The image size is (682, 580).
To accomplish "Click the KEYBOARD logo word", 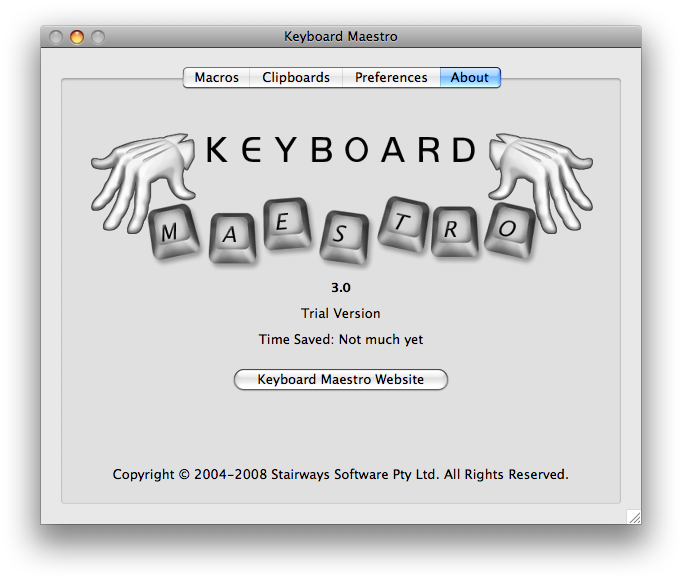I will [341, 150].
